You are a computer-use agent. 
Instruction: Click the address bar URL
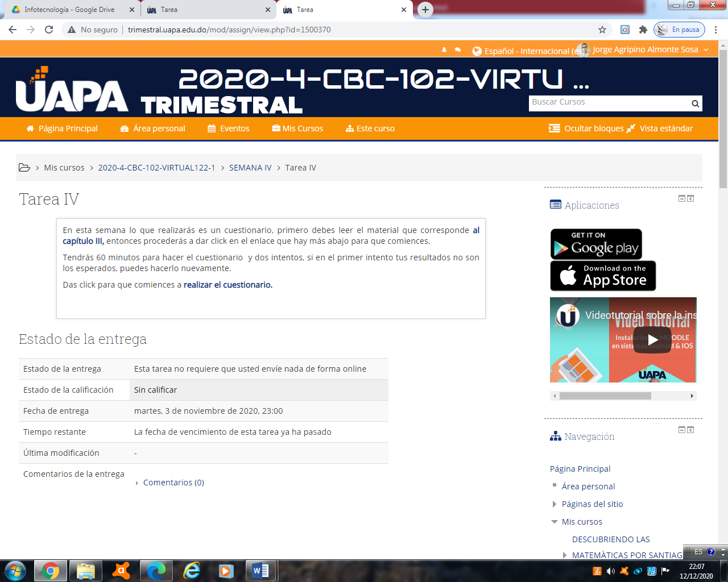[229, 30]
